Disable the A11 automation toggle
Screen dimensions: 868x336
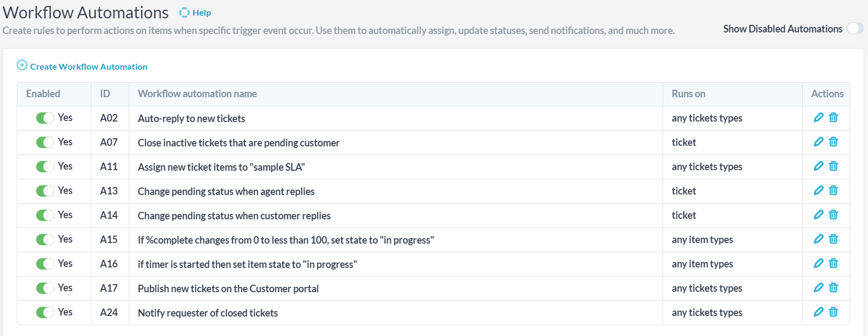45,167
